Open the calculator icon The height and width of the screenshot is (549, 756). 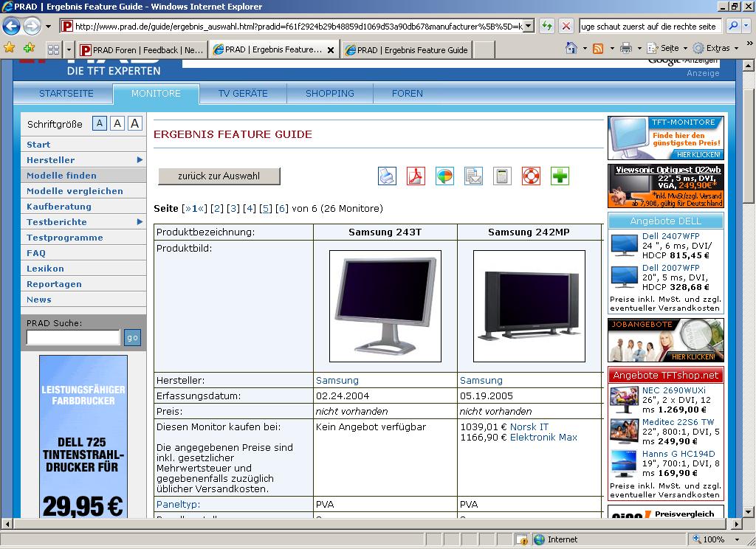(502, 176)
